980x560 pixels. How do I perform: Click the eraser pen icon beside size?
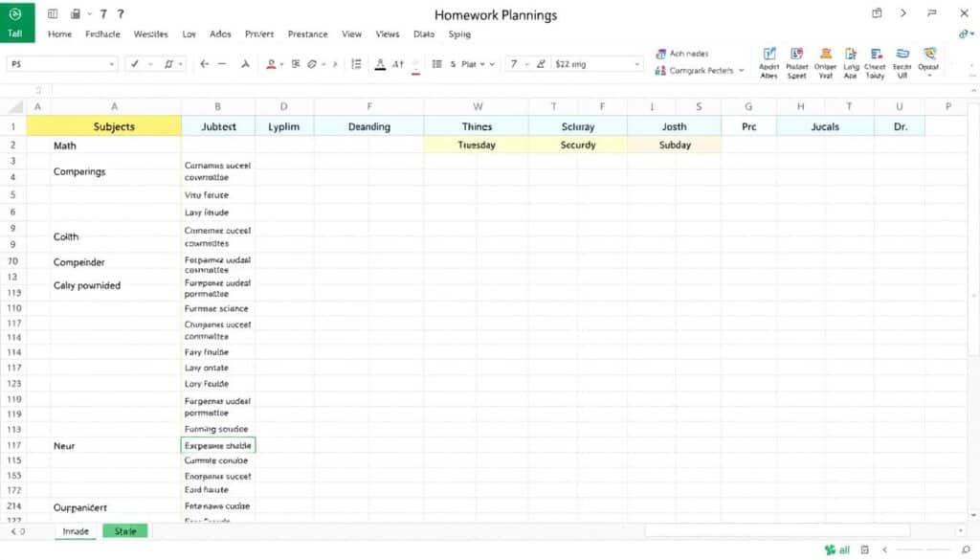(541, 64)
